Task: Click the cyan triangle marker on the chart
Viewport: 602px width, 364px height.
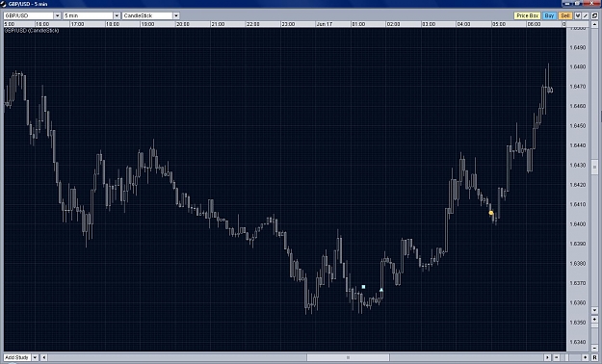Action: coord(380,290)
